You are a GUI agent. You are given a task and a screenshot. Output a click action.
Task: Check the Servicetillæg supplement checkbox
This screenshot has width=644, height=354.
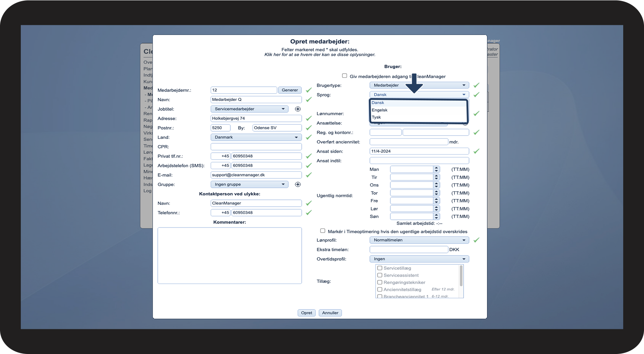(x=380, y=268)
